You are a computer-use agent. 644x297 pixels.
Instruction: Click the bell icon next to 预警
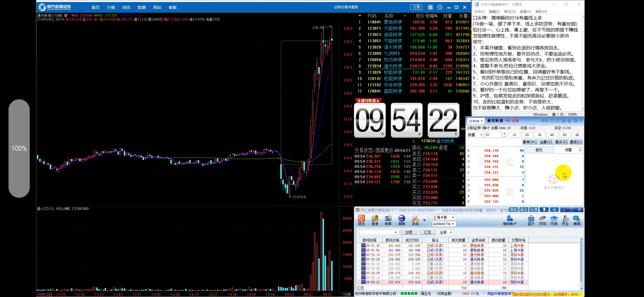point(580,150)
